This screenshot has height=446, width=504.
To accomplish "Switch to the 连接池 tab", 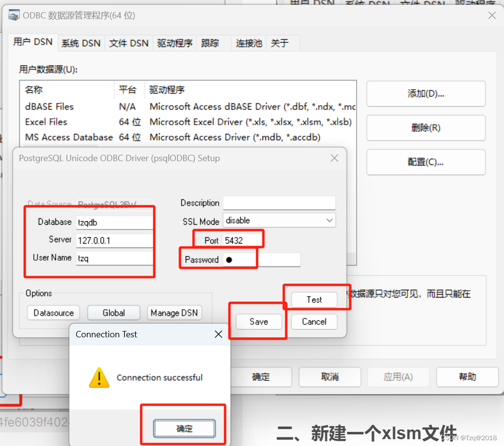I will pyautogui.click(x=249, y=43).
